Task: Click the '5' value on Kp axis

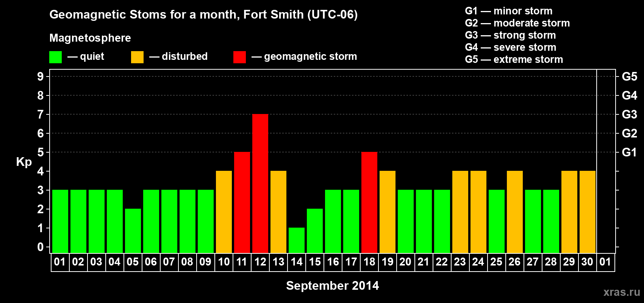Action: (x=41, y=152)
